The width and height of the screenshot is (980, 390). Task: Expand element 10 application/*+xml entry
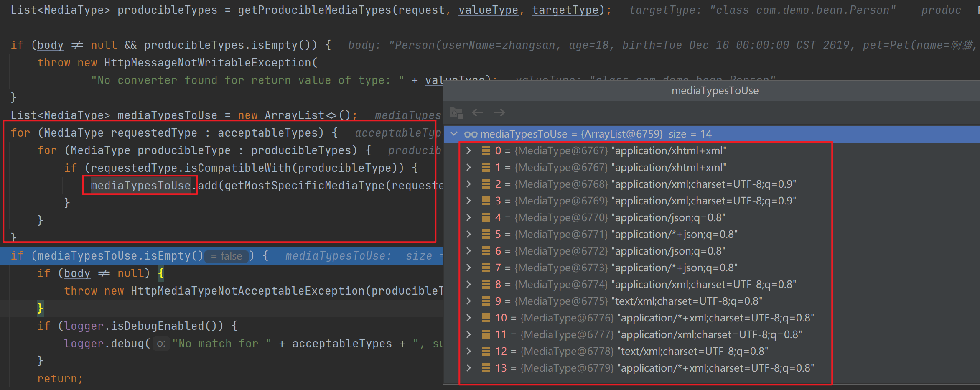469,318
